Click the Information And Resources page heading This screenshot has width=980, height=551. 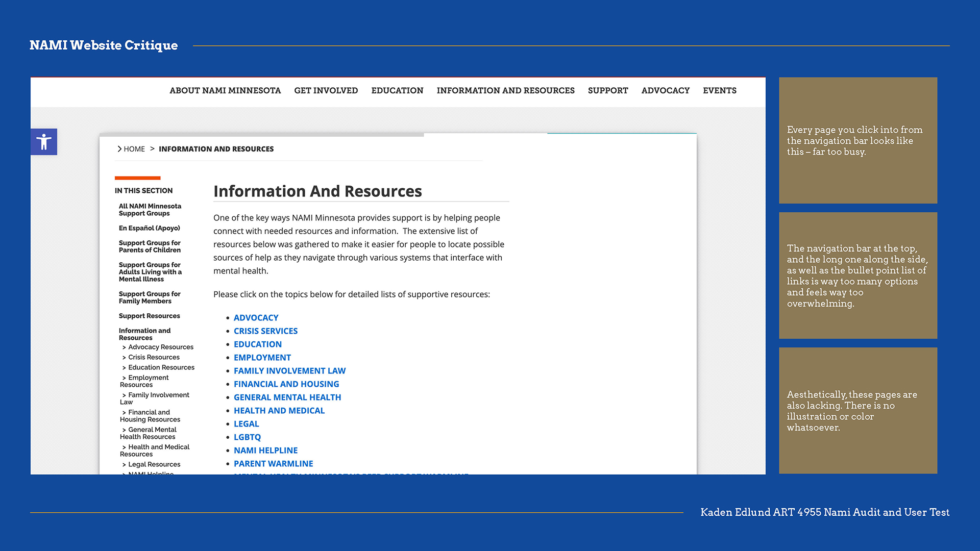click(x=317, y=191)
